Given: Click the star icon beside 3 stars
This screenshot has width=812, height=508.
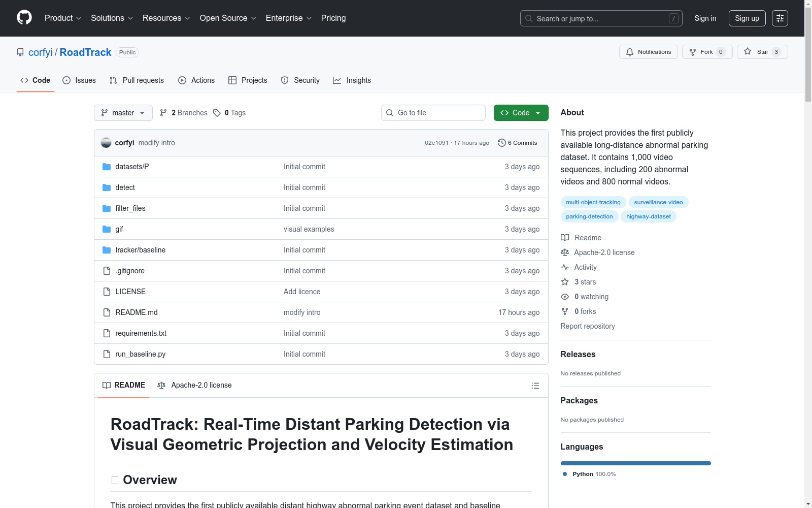Looking at the screenshot, I should [x=565, y=282].
